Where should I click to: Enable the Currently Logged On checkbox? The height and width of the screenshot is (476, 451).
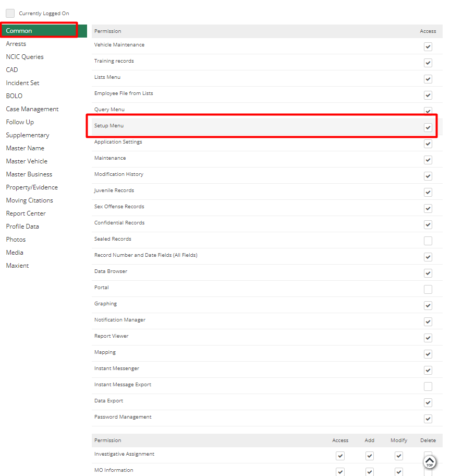click(9, 13)
